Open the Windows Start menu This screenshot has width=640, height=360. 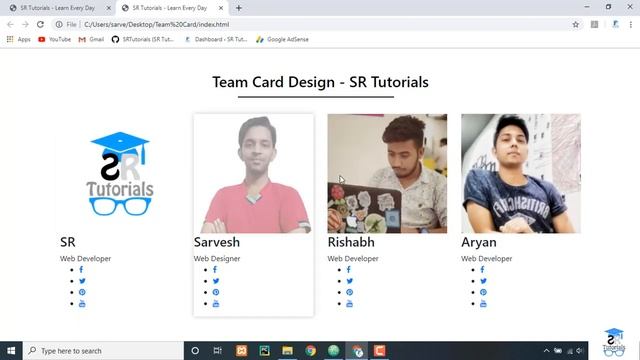(x=11, y=351)
